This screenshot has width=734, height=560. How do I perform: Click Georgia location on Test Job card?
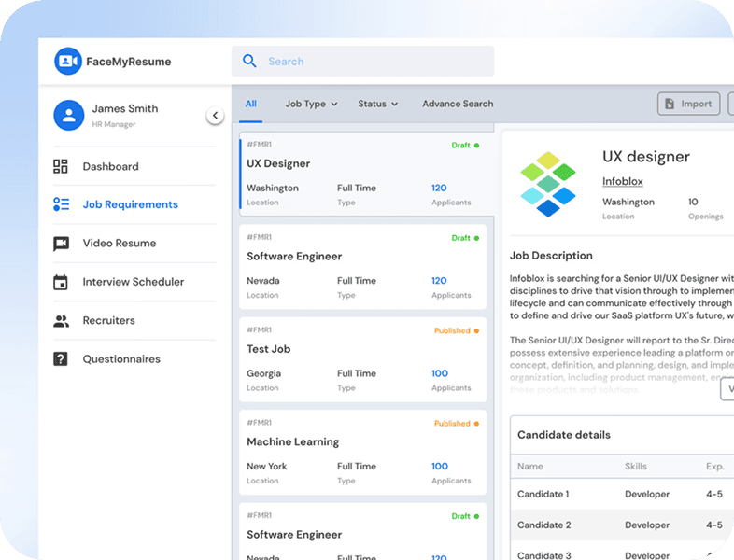coord(263,374)
